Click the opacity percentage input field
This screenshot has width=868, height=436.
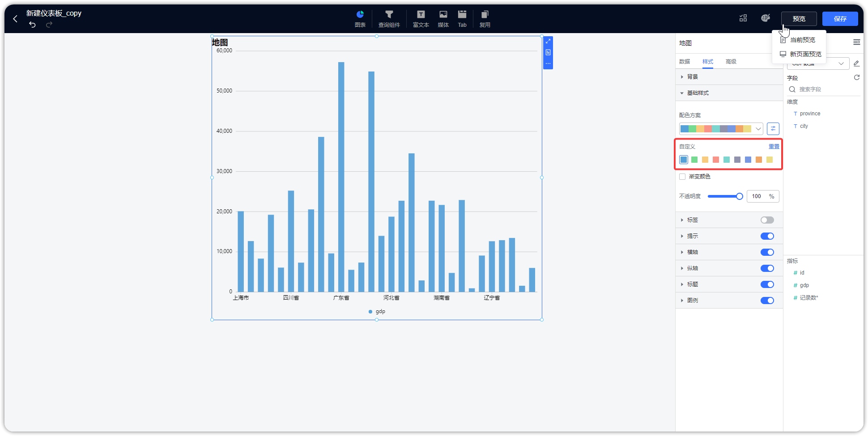click(763, 196)
